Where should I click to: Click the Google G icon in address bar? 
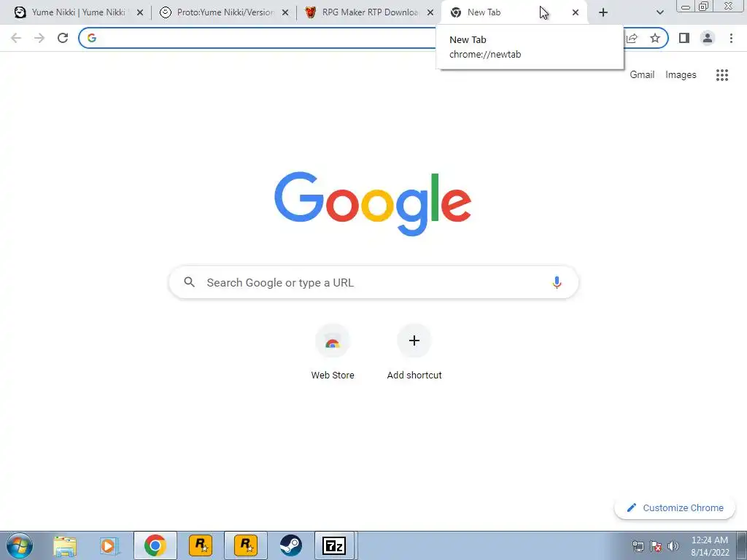point(92,38)
